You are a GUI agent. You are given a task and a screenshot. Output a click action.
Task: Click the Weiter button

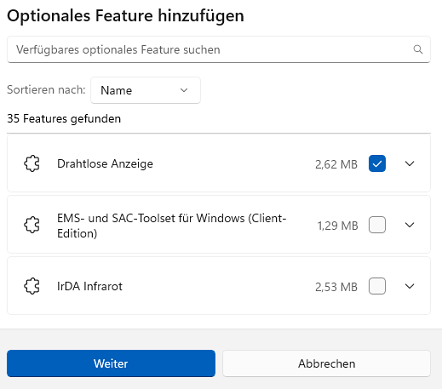tap(111, 363)
